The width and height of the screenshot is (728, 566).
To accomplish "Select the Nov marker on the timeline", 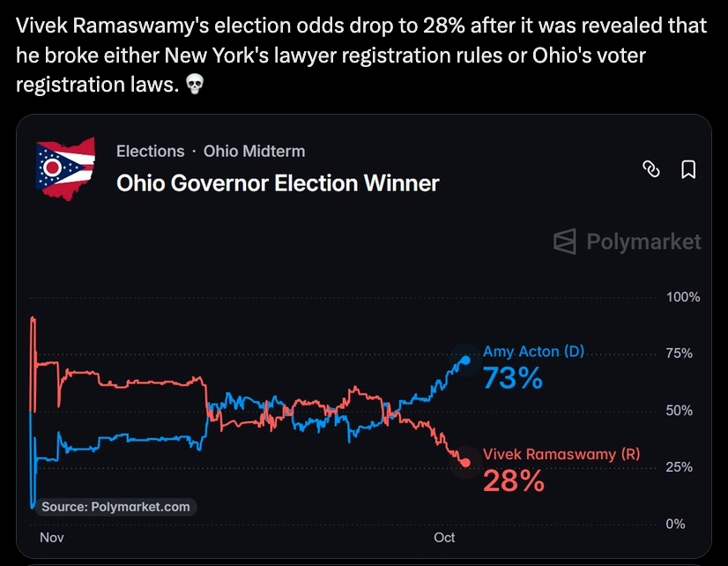I will 51,538.
